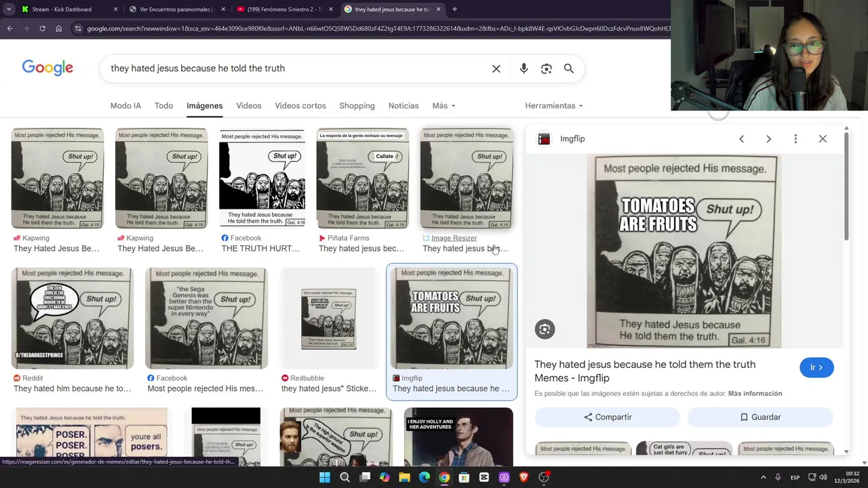
Task: Open Microsoft Store from the taskbar
Action: coord(465,477)
